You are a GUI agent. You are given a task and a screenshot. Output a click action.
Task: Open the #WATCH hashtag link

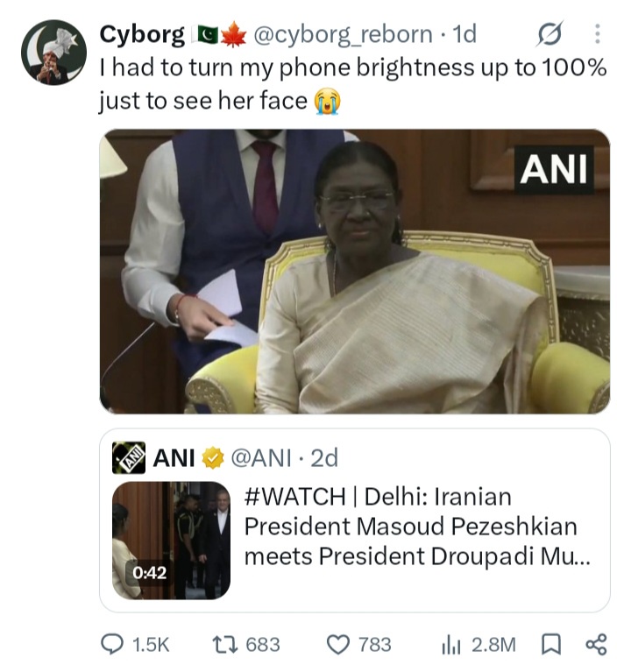click(295, 497)
